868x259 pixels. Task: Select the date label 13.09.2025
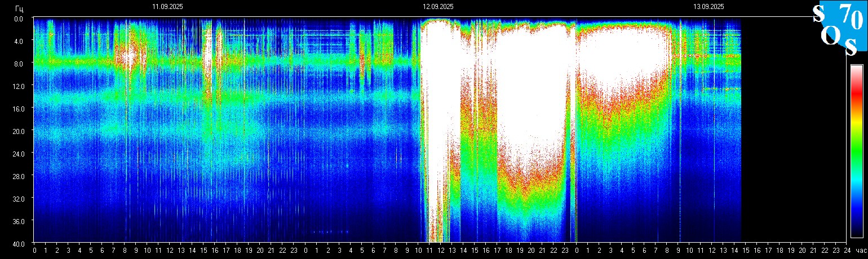(x=708, y=7)
